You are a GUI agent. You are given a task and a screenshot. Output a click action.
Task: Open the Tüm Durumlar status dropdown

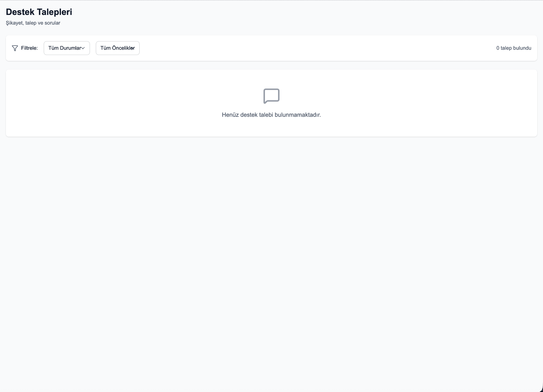click(x=67, y=48)
